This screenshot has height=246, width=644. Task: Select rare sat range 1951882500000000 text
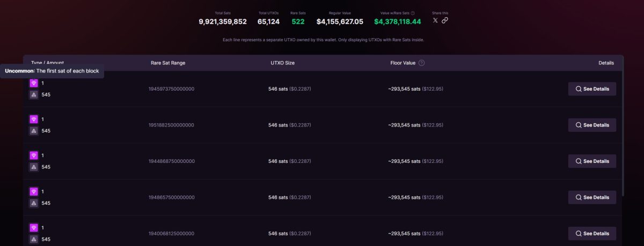point(171,125)
